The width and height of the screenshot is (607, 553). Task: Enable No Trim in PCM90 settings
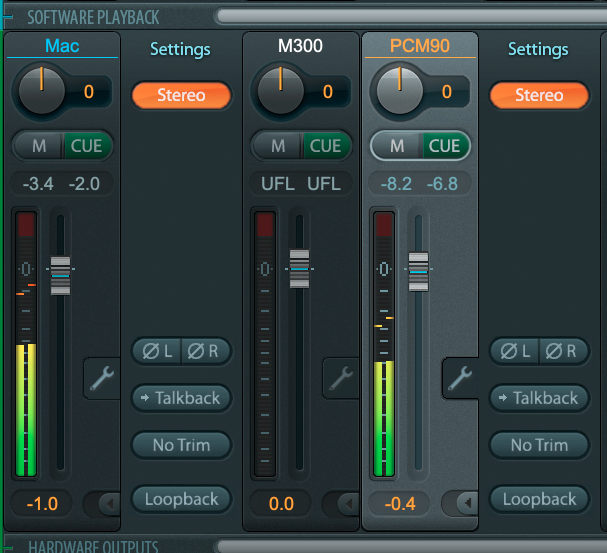[x=539, y=445]
